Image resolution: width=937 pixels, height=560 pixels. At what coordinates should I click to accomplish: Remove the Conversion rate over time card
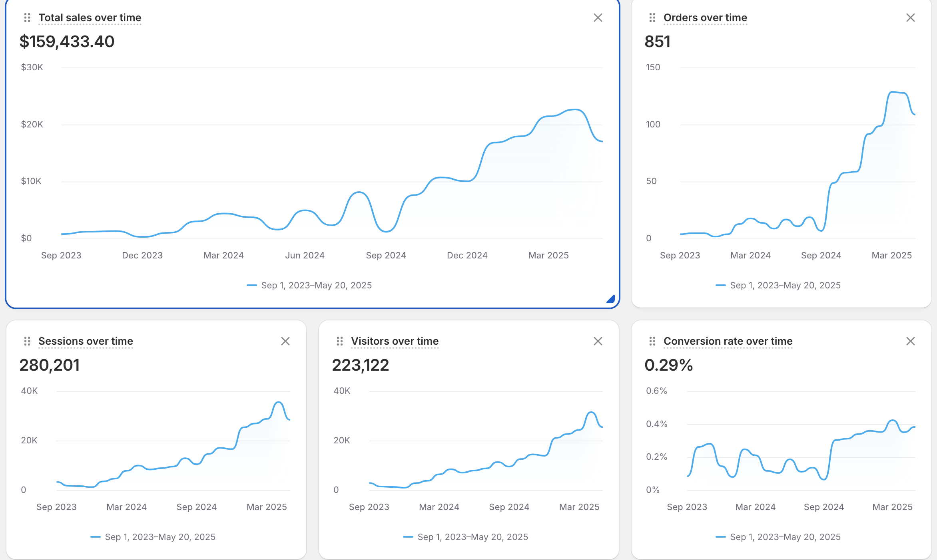[910, 341]
